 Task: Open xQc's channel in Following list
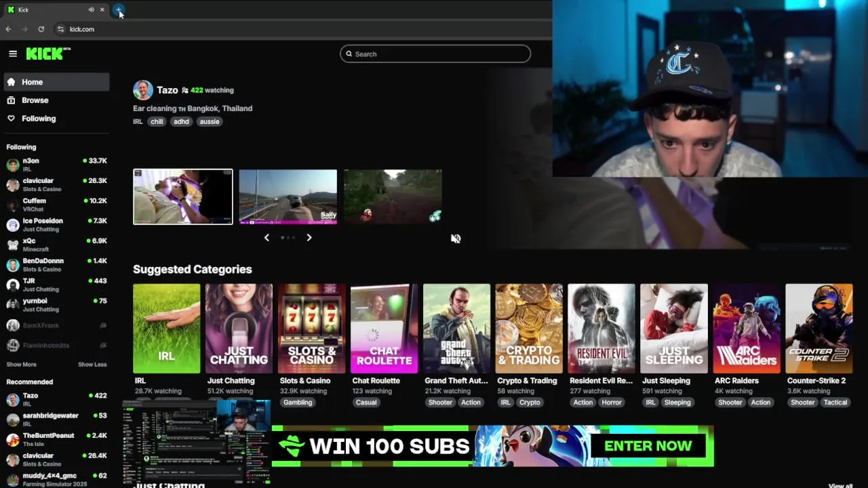coord(56,245)
